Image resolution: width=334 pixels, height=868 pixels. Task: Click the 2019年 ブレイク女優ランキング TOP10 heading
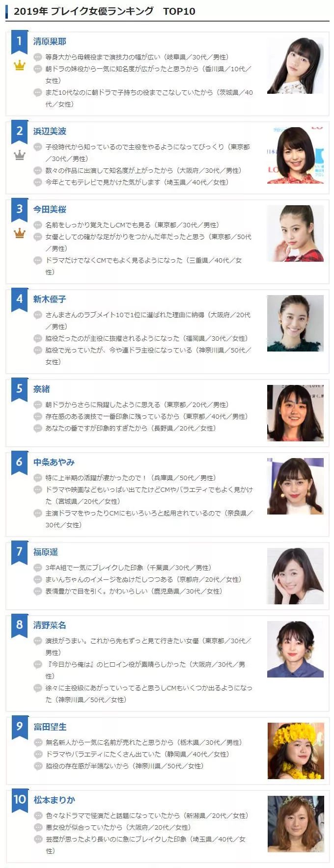(104, 11)
